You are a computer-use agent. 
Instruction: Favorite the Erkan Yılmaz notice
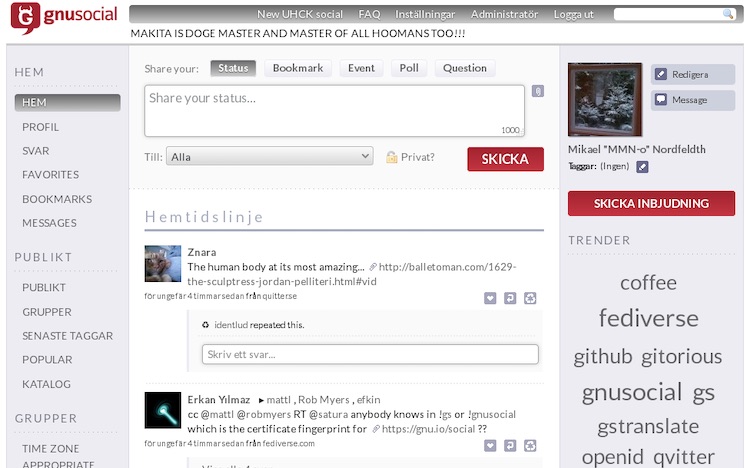pos(490,446)
